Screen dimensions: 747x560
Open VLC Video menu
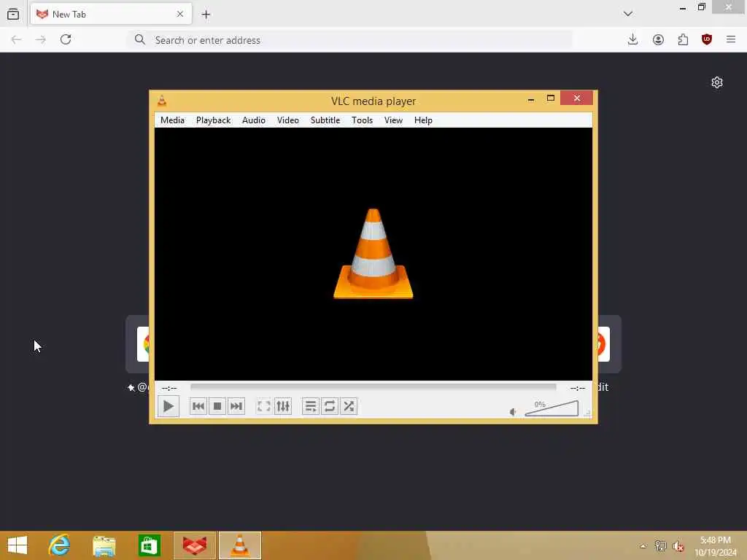[x=287, y=120]
